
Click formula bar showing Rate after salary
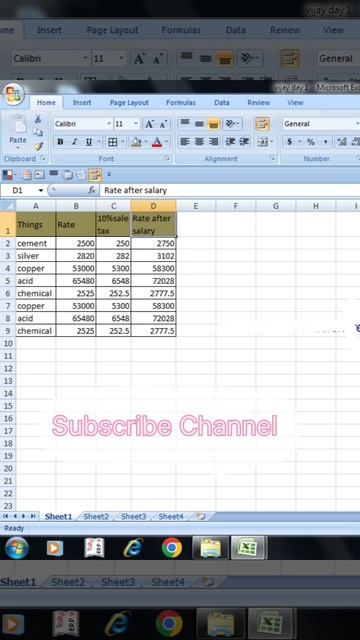point(231,190)
